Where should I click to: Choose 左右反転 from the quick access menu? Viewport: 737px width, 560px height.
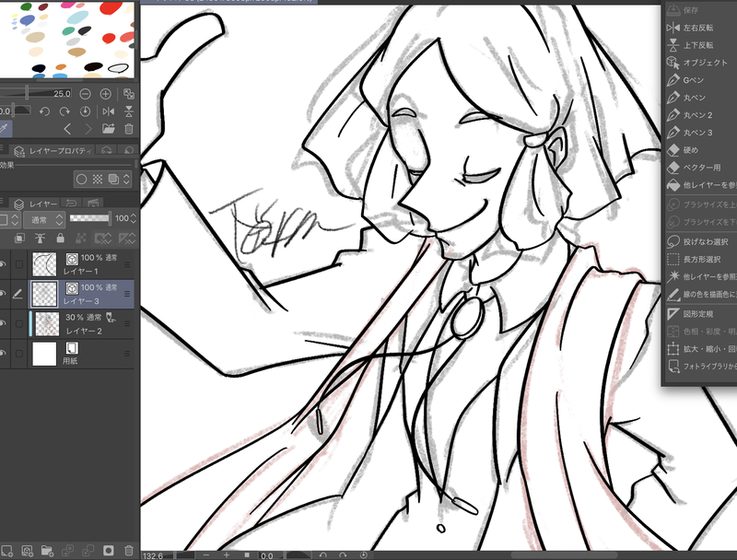(x=700, y=28)
